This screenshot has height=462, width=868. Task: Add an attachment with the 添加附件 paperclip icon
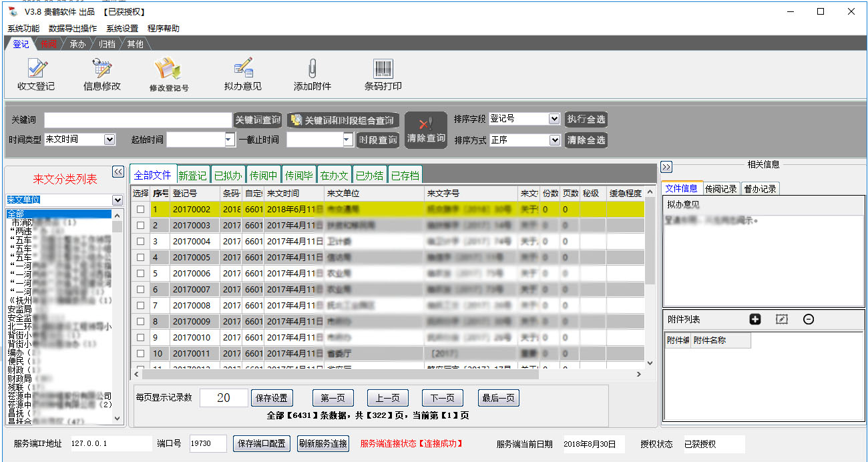pyautogui.click(x=311, y=73)
